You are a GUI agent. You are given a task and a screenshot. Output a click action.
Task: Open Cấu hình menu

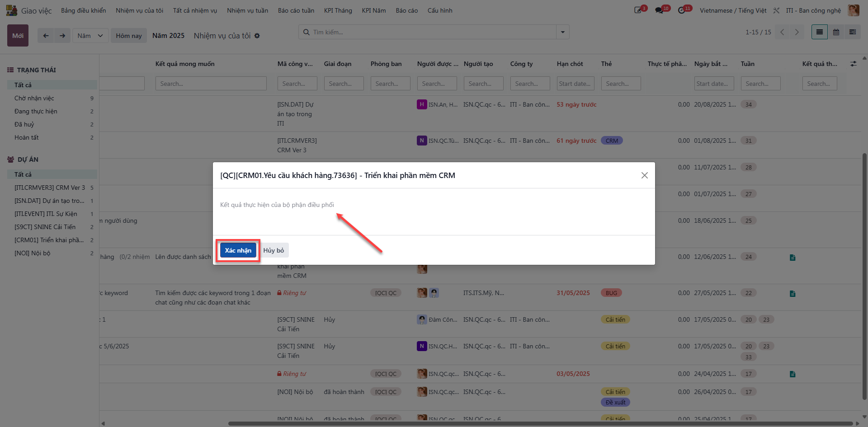pyautogui.click(x=440, y=10)
